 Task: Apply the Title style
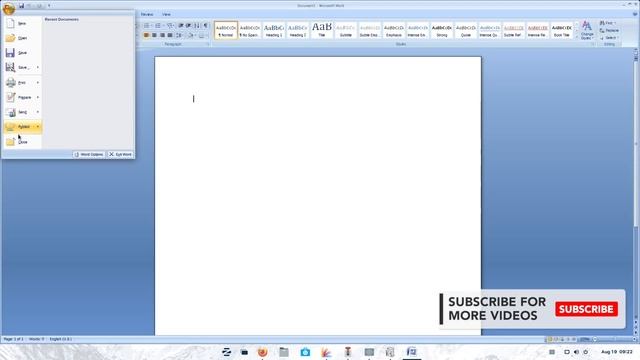322,30
